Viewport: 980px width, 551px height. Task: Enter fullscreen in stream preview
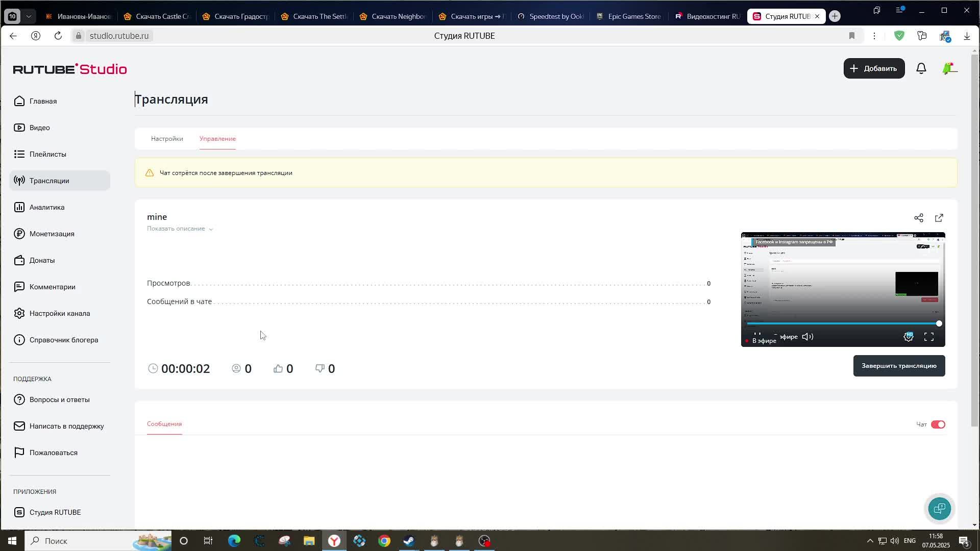tap(929, 337)
